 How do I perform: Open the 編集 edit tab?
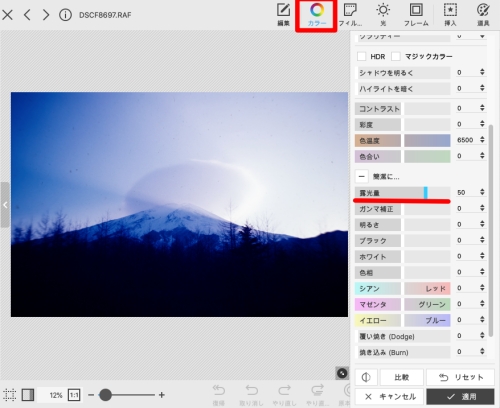coord(283,15)
